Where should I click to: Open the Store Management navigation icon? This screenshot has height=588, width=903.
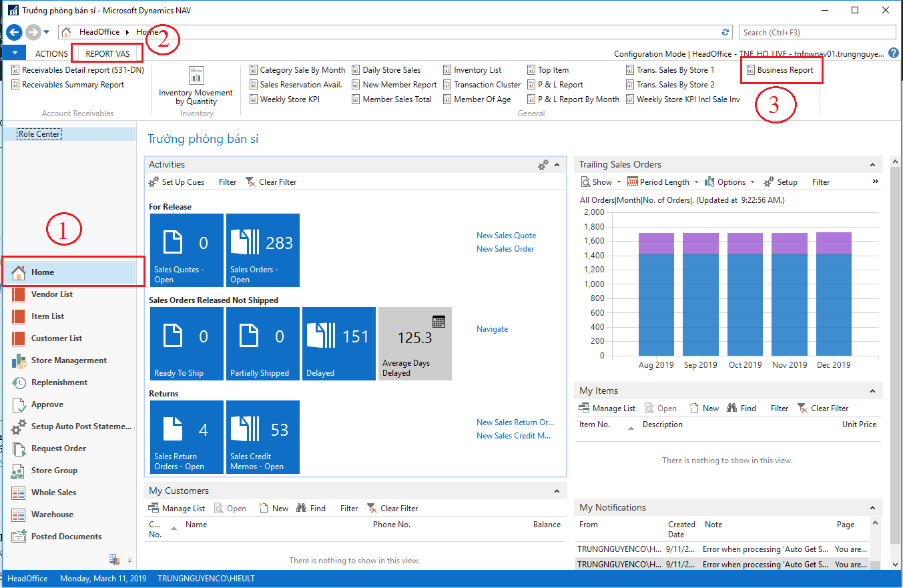pyautogui.click(x=19, y=360)
